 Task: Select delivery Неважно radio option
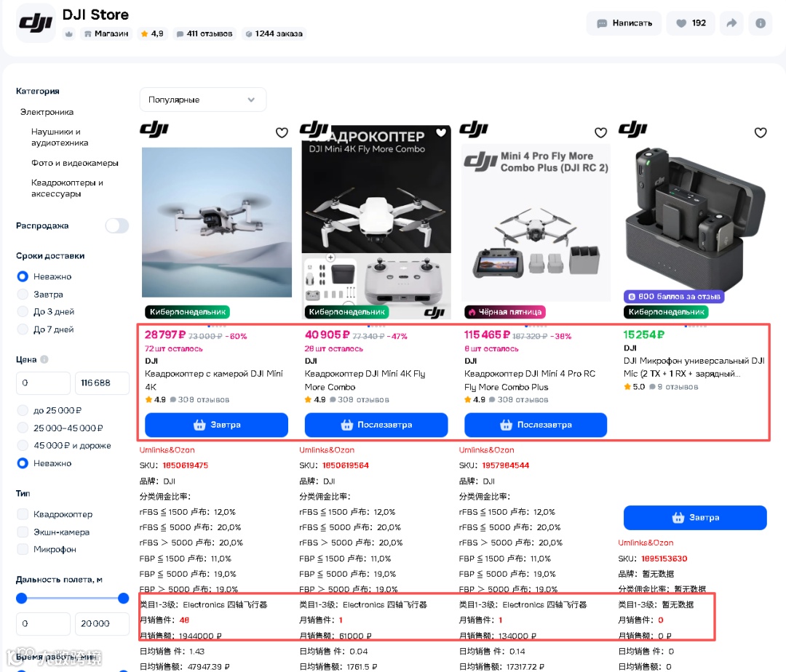point(23,276)
